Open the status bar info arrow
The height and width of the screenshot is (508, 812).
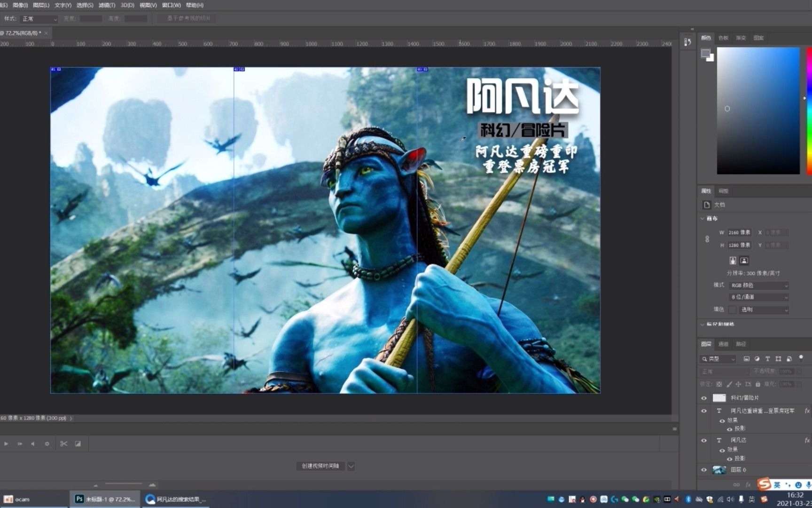click(x=71, y=418)
